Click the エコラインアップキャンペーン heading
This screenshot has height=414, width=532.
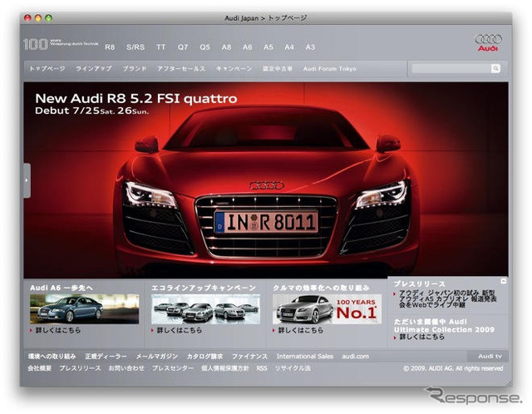pyautogui.click(x=204, y=288)
